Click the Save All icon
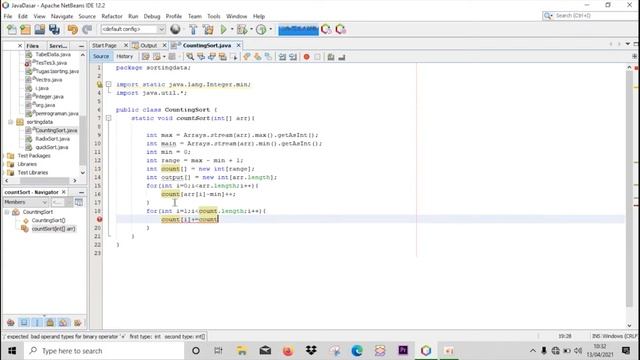Image resolution: width=640 pixels, height=360 pixels. (54, 29)
